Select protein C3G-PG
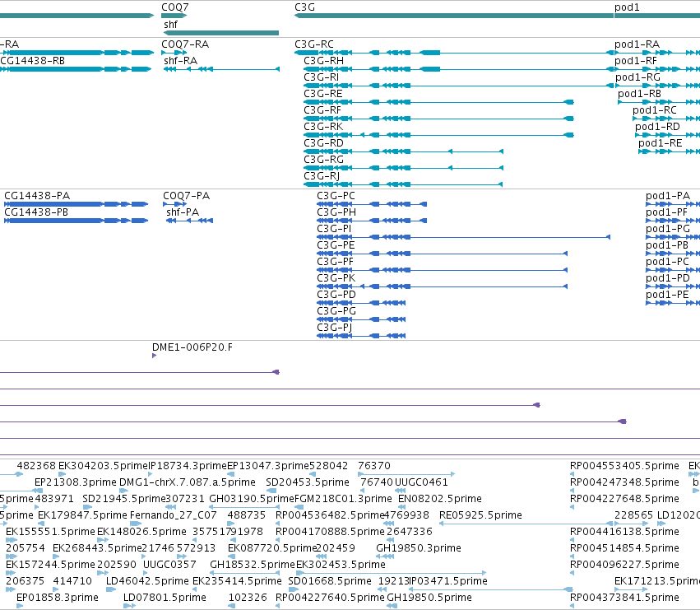The width and height of the screenshot is (700, 610). tap(336, 311)
